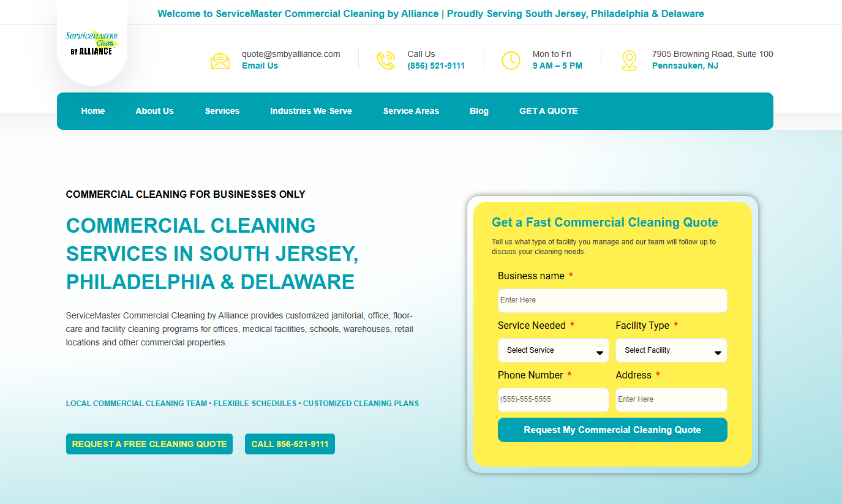
Task: Click the Pennsauken, NJ address link
Action: tap(685, 66)
